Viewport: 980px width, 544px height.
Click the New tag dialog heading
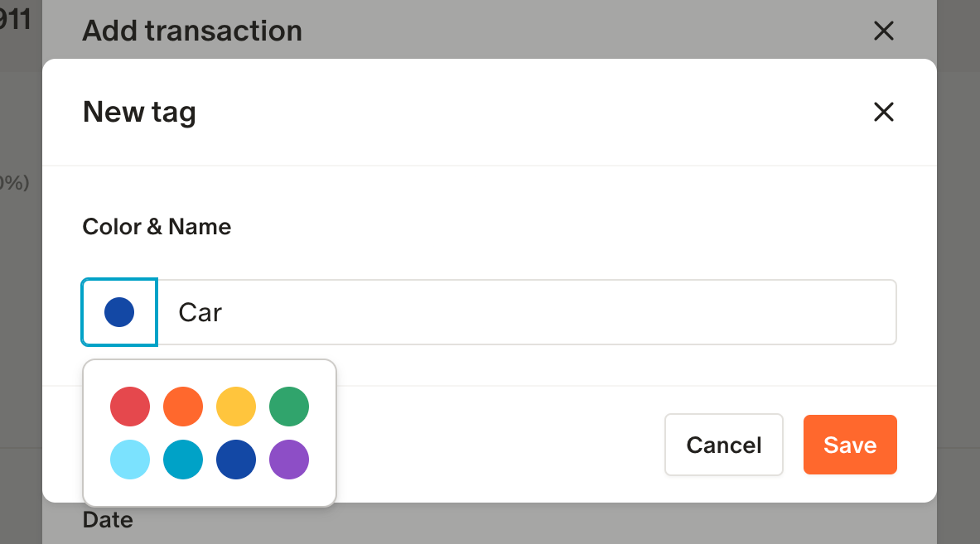point(139,112)
